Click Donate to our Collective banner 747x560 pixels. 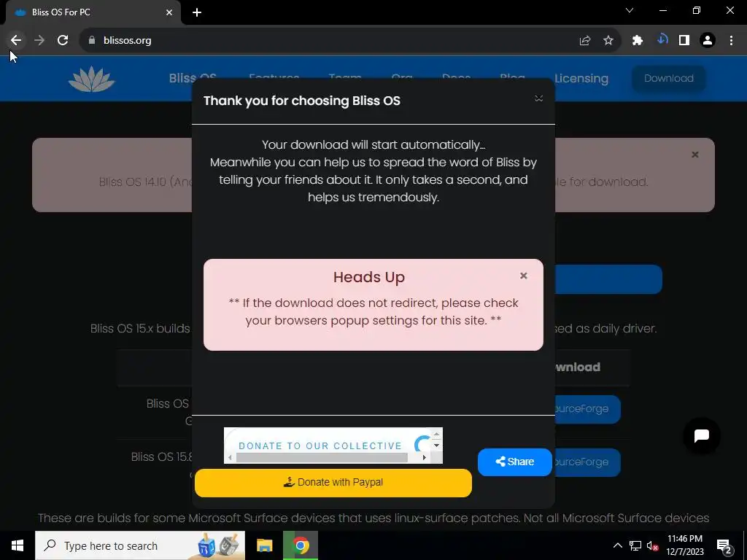point(320,446)
